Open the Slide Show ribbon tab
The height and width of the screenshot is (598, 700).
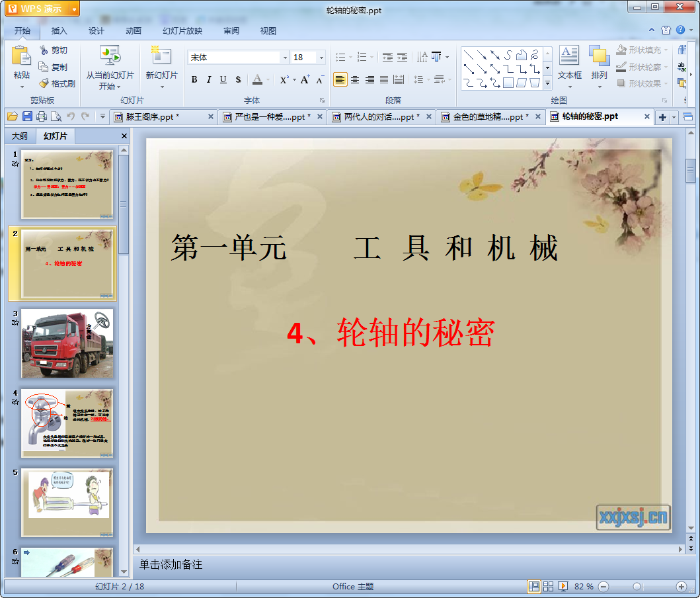point(182,30)
